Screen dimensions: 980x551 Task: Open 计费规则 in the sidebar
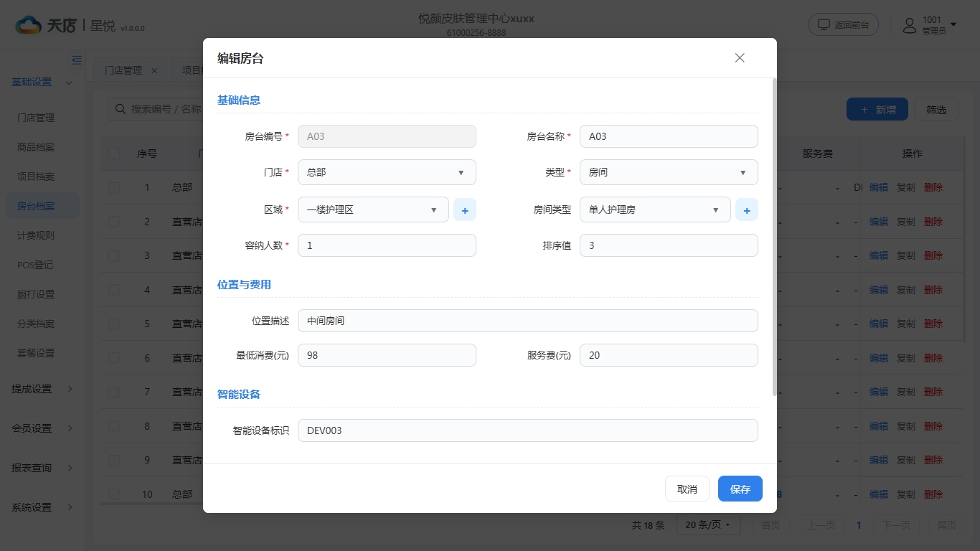tap(36, 235)
